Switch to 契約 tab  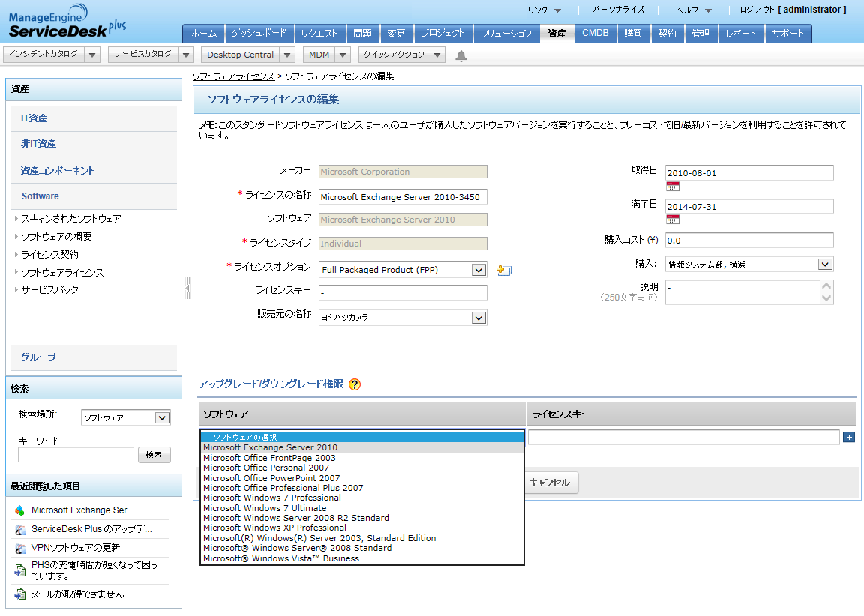pyautogui.click(x=667, y=34)
